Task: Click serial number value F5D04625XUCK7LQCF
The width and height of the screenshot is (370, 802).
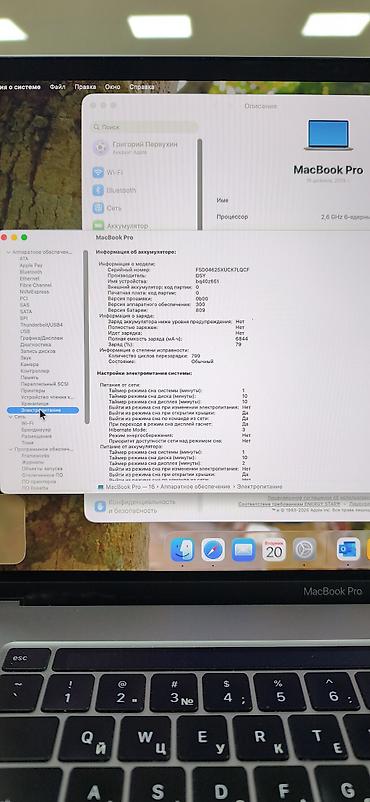Action: [222, 270]
